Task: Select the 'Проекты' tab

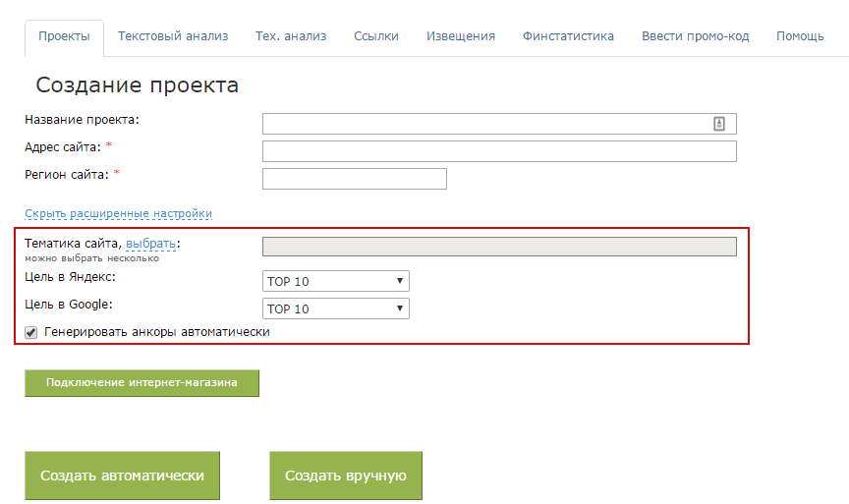Action: click(64, 36)
